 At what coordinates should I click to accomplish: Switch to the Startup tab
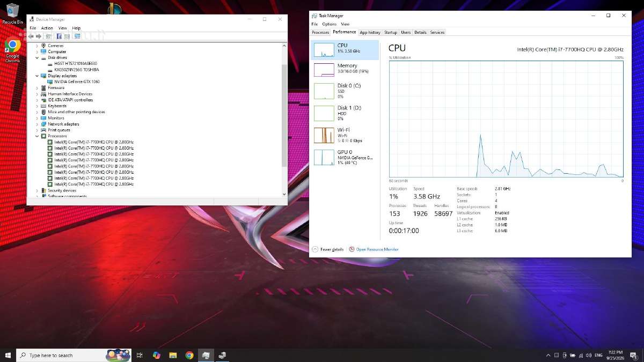391,32
